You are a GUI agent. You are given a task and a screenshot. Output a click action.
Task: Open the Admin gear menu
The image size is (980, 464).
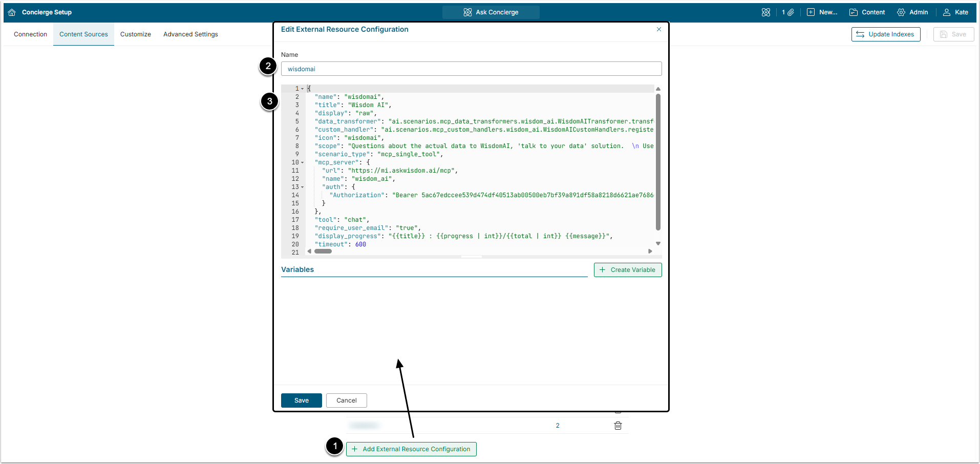[901, 12]
